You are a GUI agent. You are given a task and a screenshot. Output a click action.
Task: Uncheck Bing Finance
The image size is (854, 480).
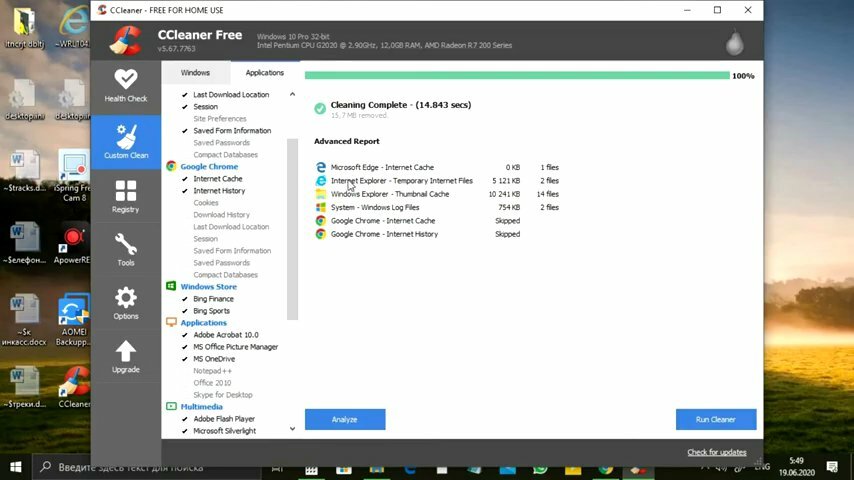(185, 299)
